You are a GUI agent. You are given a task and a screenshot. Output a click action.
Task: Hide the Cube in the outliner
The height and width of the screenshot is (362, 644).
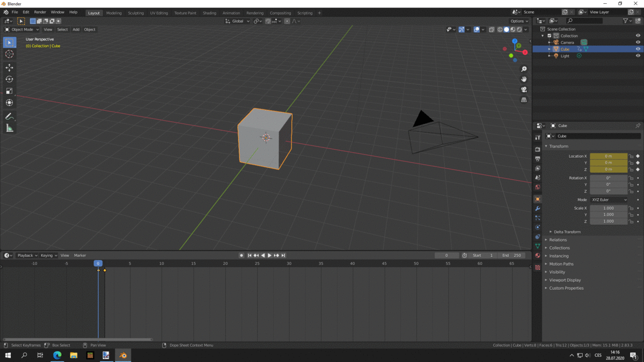pyautogui.click(x=638, y=49)
